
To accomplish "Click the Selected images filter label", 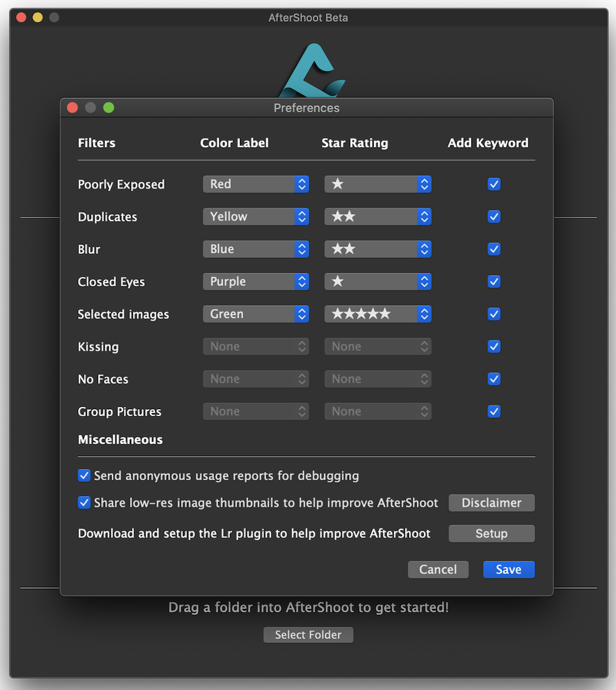I will tap(123, 314).
